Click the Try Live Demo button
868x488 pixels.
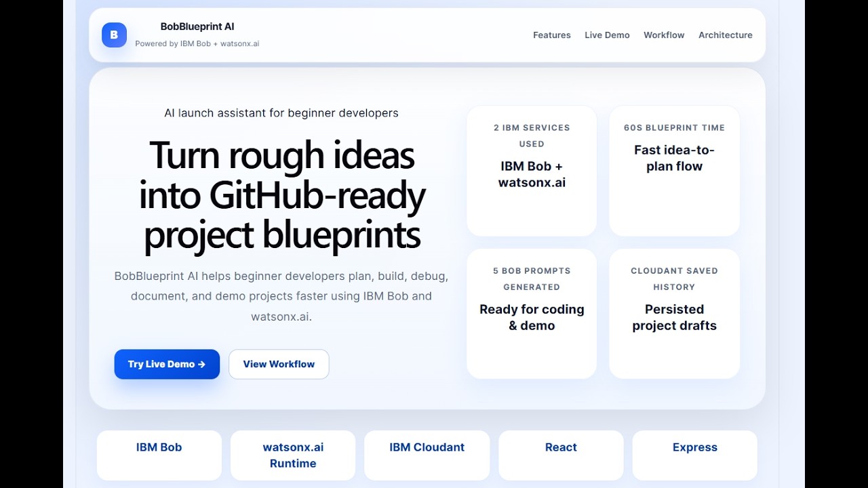tap(167, 364)
